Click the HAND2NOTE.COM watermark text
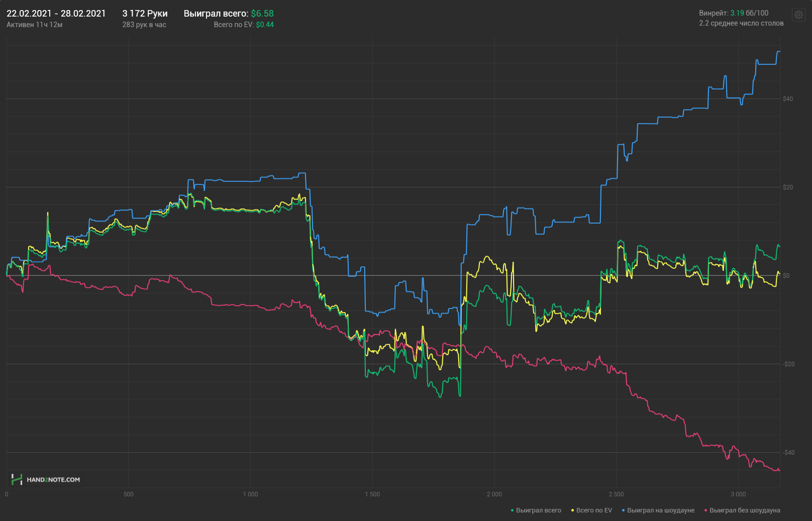812x521 pixels. (x=53, y=480)
